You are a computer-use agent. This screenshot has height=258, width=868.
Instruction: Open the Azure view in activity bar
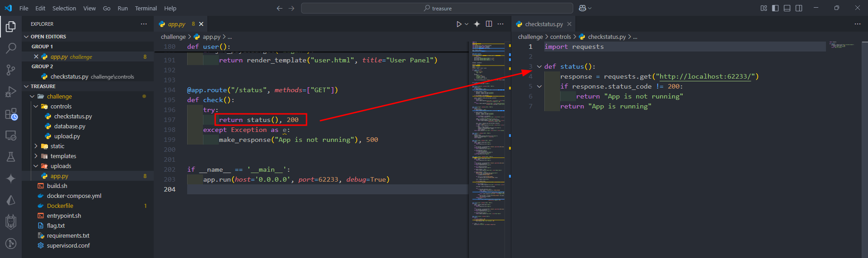click(x=11, y=200)
